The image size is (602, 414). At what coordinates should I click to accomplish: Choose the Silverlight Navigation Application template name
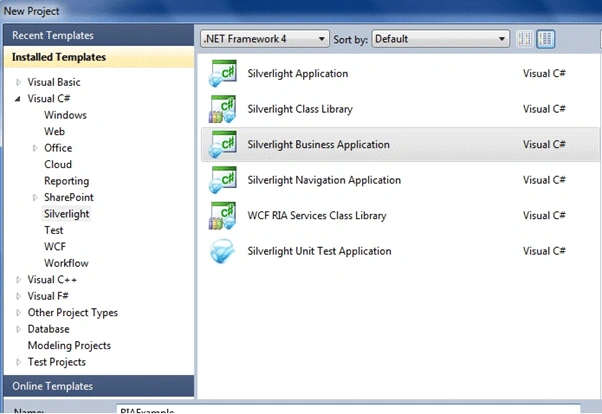point(324,180)
